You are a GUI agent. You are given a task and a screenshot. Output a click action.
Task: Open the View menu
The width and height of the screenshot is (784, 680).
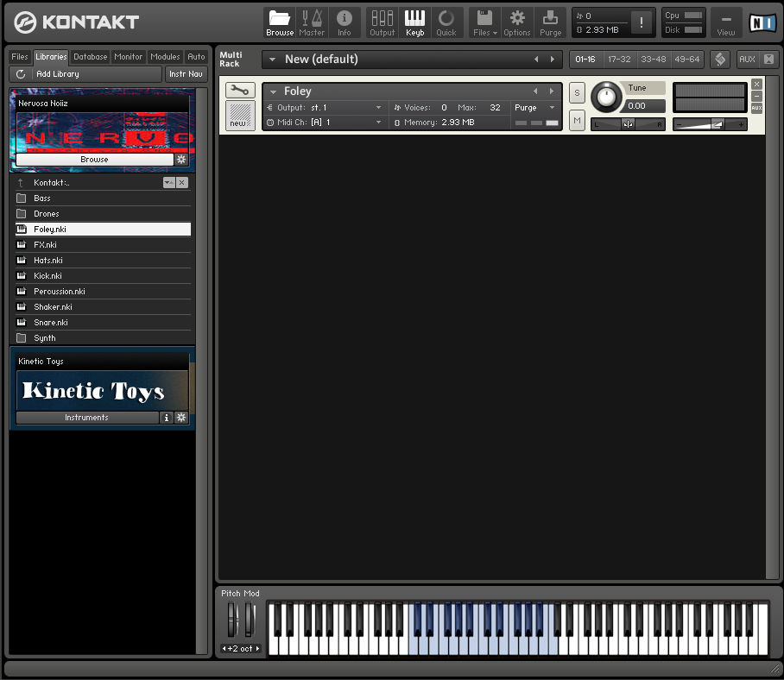[725, 23]
